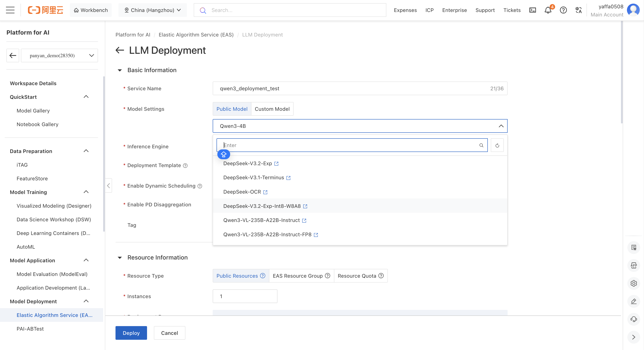Open the CloudShell terminal icon
The height and width of the screenshot is (350, 644).
[533, 10]
